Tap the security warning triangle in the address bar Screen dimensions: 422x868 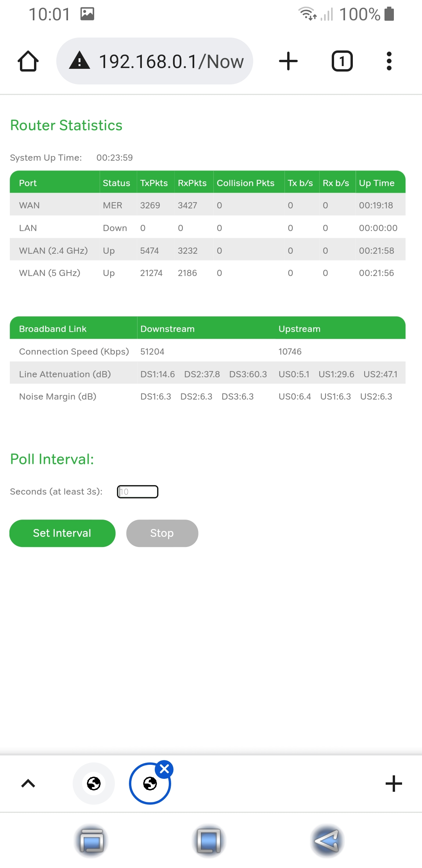[x=79, y=61]
